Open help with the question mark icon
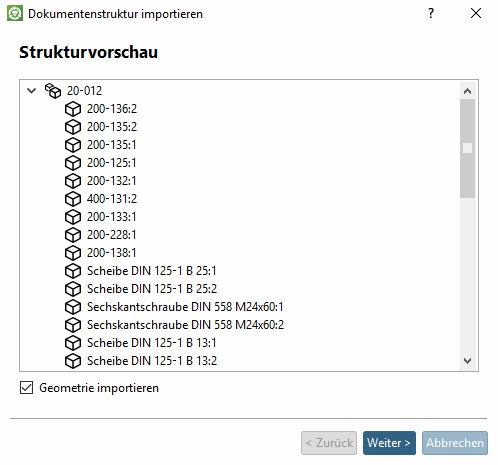 tap(431, 13)
